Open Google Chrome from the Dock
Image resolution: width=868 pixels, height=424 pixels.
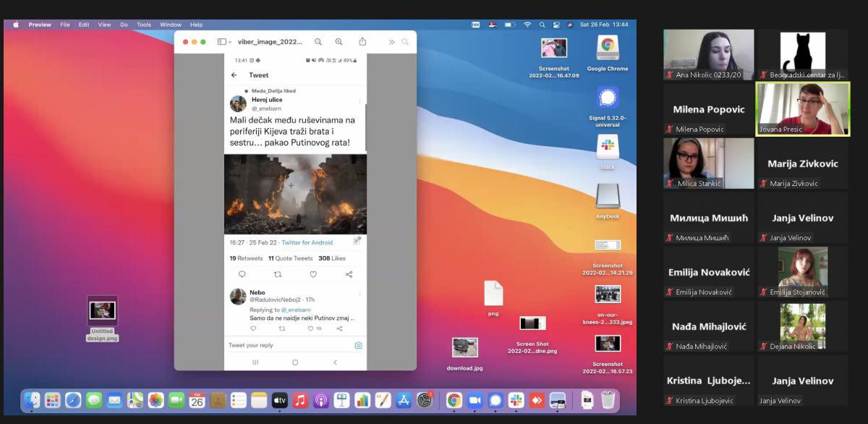454,400
